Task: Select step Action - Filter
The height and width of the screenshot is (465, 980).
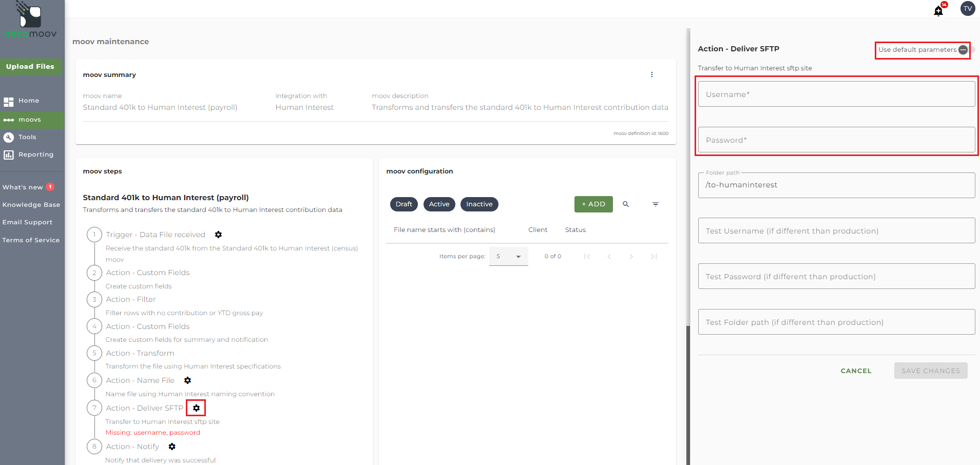Action: coord(131,299)
